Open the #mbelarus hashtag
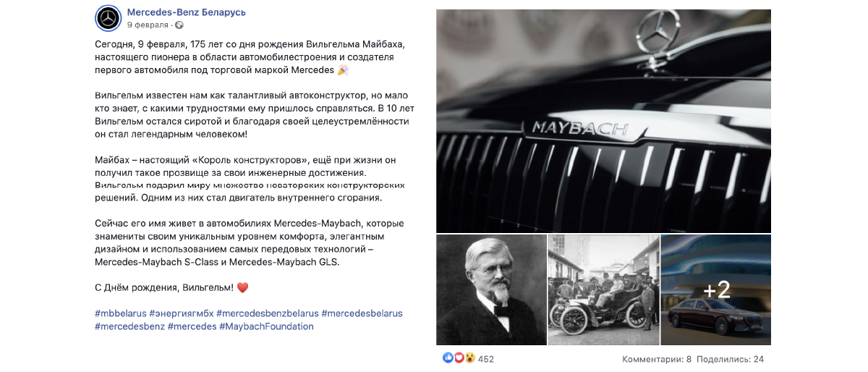Screen dimensions: 868x372 click(x=120, y=313)
